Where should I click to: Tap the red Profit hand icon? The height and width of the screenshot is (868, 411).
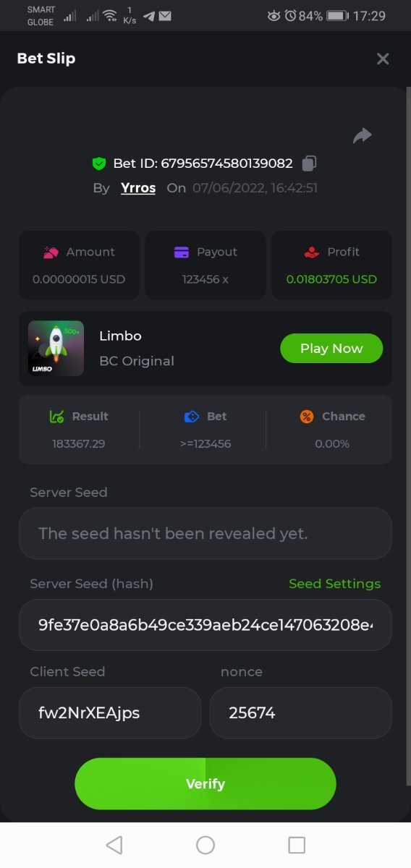(x=311, y=252)
